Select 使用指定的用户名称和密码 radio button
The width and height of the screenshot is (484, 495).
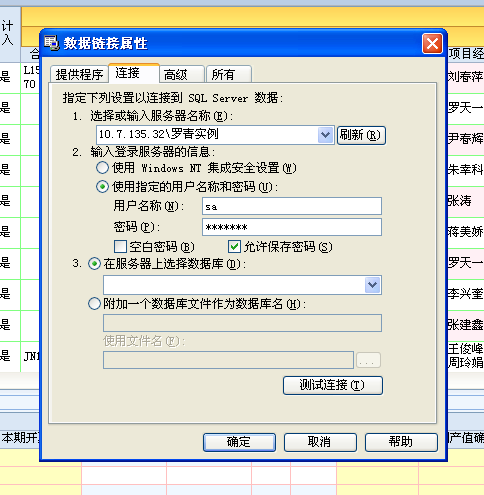pyautogui.click(x=102, y=187)
